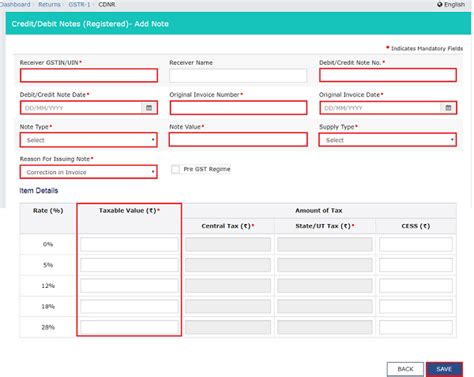Click the Item Details heading
This screenshot has width=474, height=377.
click(x=39, y=191)
